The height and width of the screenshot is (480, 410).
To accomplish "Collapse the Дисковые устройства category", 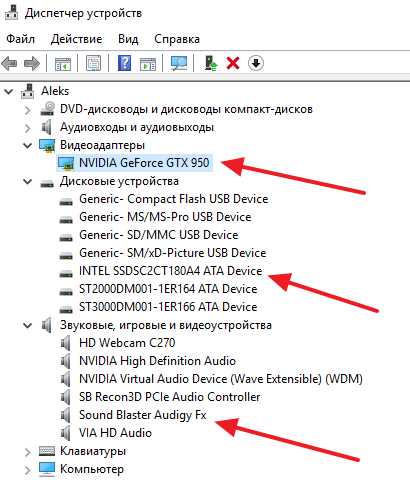I will [x=28, y=181].
